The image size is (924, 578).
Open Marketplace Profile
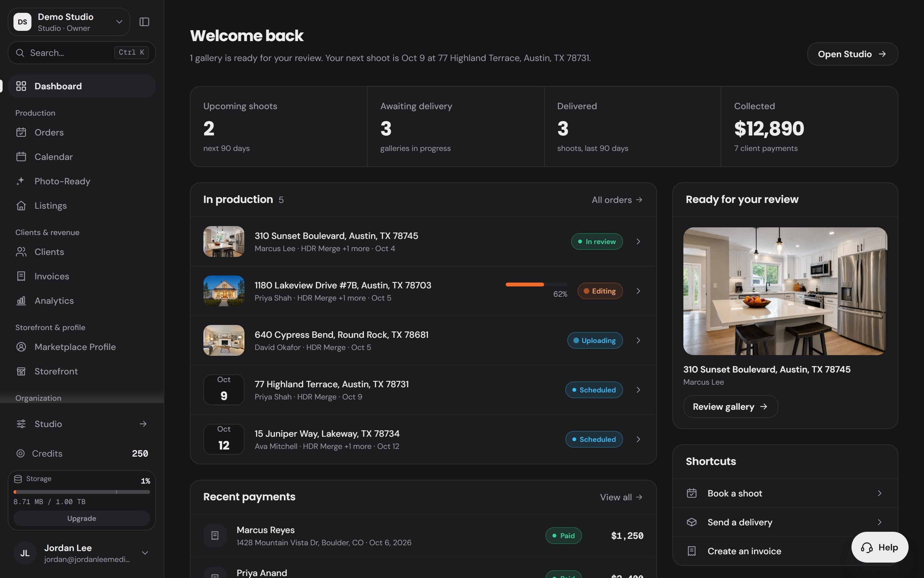82,347
